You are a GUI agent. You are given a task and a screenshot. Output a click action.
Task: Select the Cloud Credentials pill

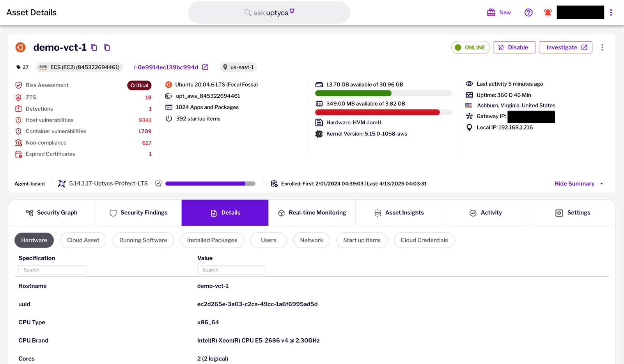coord(424,240)
